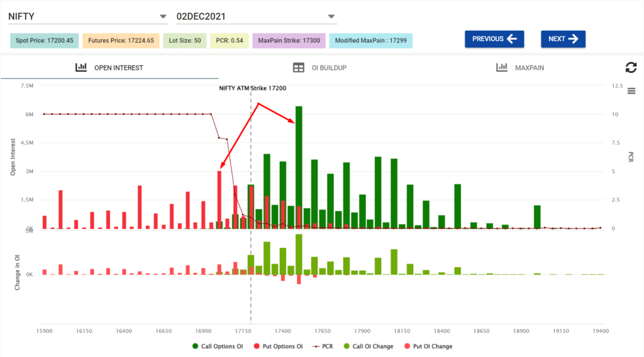Image resolution: width=644 pixels, height=357 pixels.
Task: Click the Futures Price 17224.65 badge
Action: click(121, 41)
